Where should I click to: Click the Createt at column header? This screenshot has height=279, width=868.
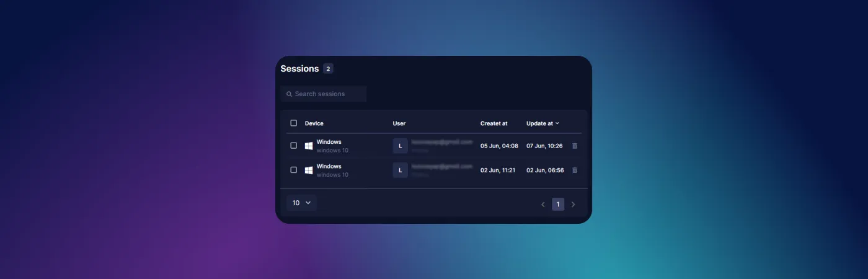494,123
